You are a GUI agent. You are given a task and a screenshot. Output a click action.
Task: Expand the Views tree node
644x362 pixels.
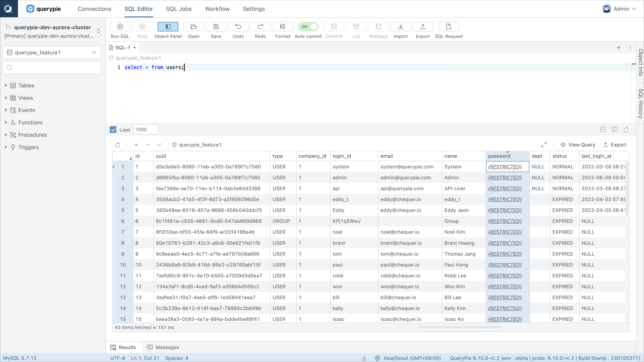6,98
